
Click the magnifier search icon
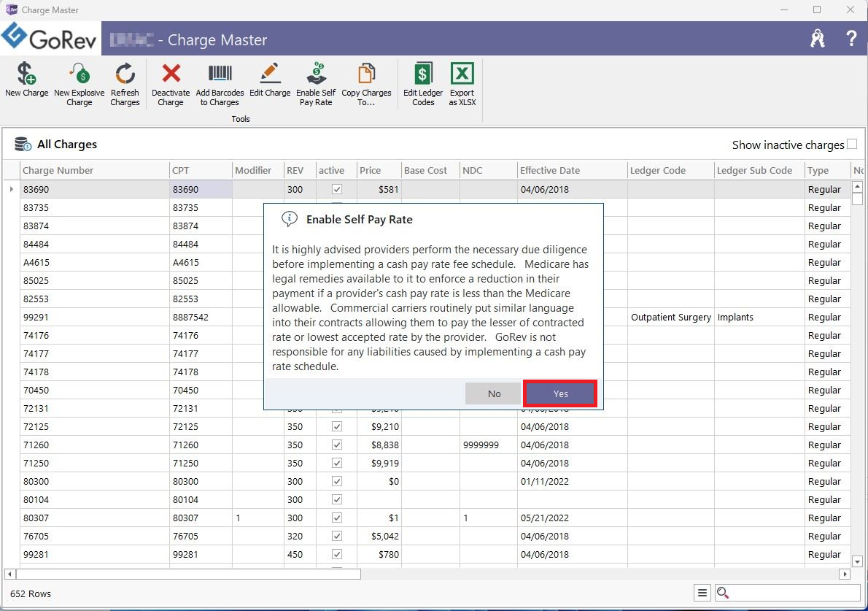(x=722, y=593)
